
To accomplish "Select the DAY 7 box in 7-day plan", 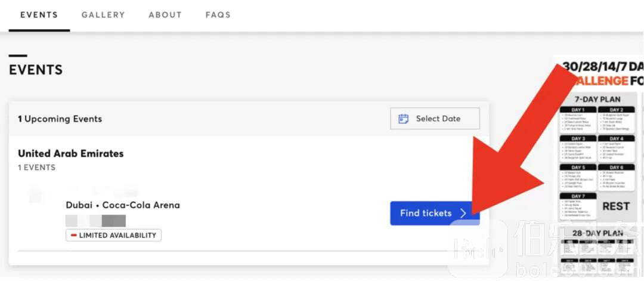I will pyautogui.click(x=578, y=205).
